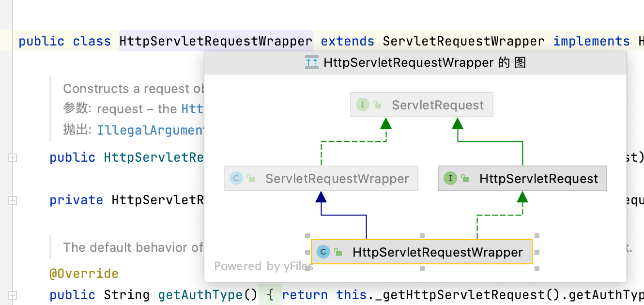The width and height of the screenshot is (644, 305).
Task: Open the IllegalArgument exception link in the docs
Action: pos(151,130)
